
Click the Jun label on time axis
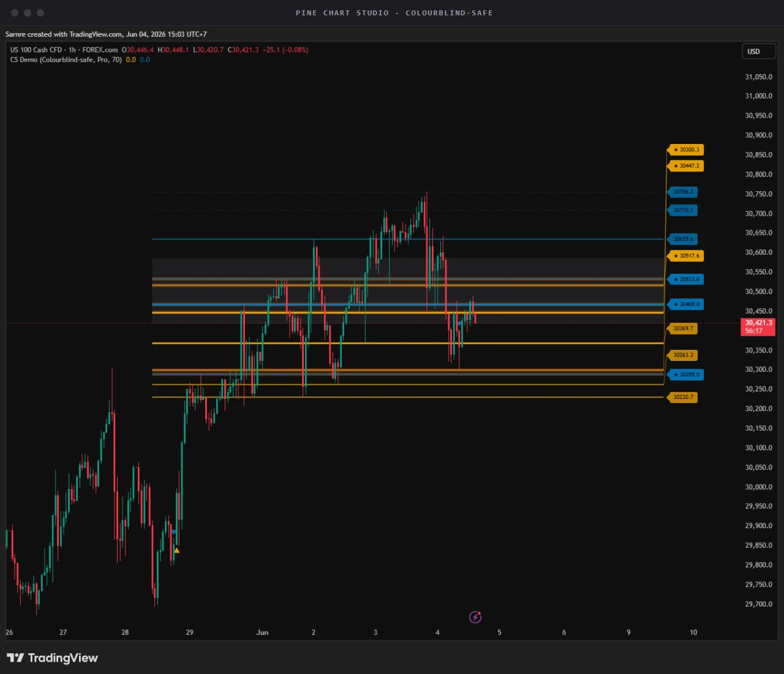click(262, 632)
